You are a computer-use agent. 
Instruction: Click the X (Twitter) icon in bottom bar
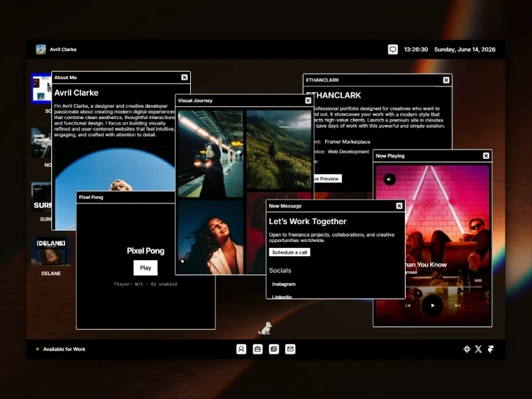tap(478, 349)
